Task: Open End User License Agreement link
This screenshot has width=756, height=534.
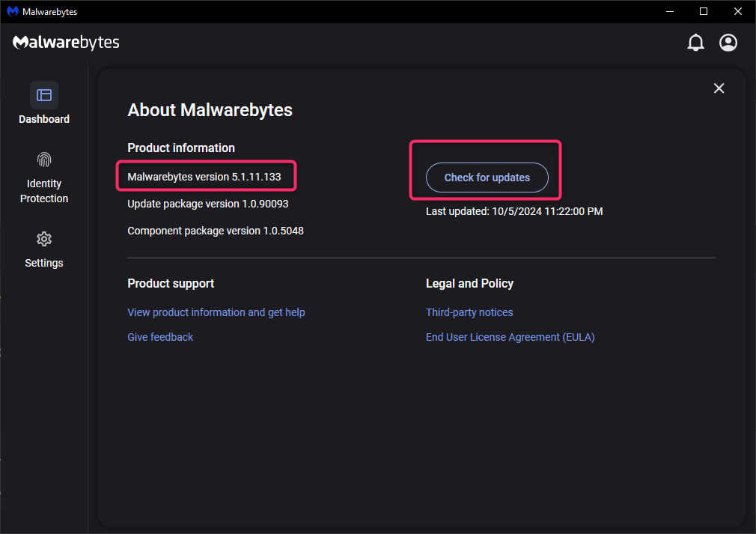Action: click(x=510, y=337)
